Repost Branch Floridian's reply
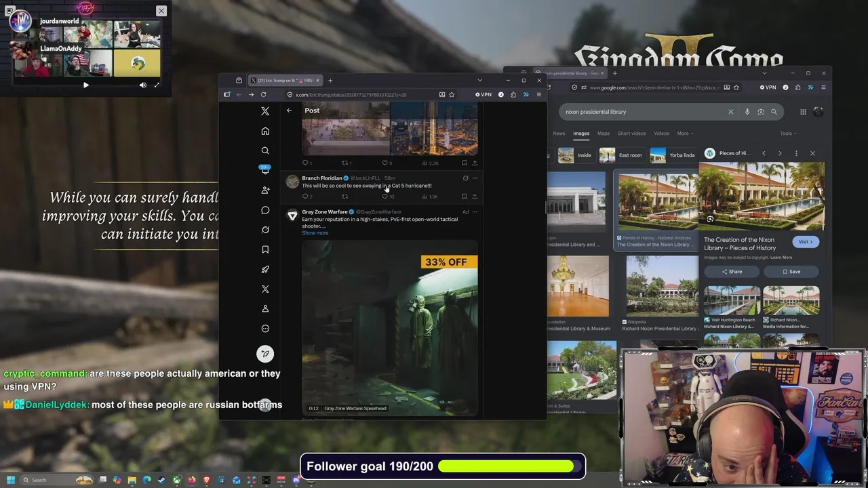This screenshot has height=488, width=868. 345,197
